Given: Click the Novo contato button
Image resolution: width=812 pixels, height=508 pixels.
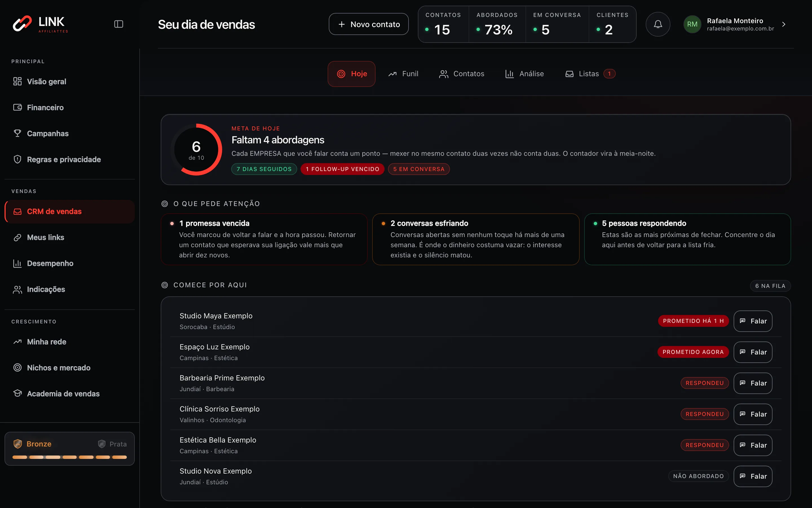Looking at the screenshot, I should pos(369,24).
